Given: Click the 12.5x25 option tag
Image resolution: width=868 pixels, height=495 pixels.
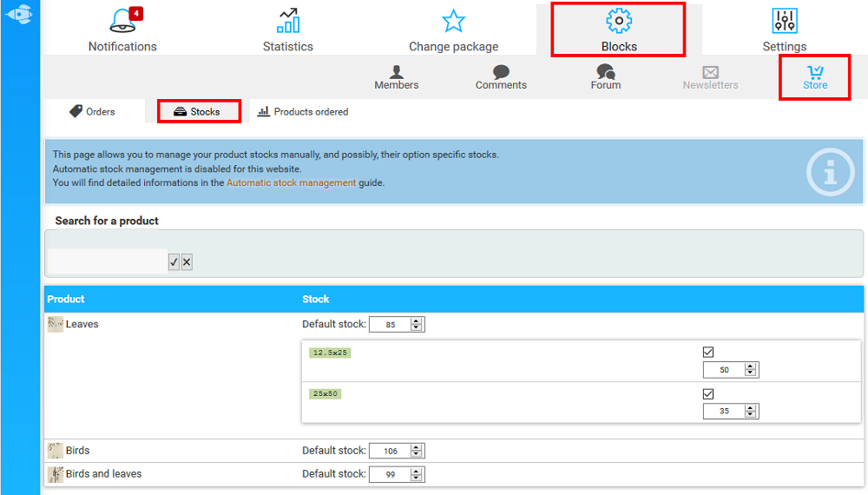Looking at the screenshot, I should tap(330, 353).
